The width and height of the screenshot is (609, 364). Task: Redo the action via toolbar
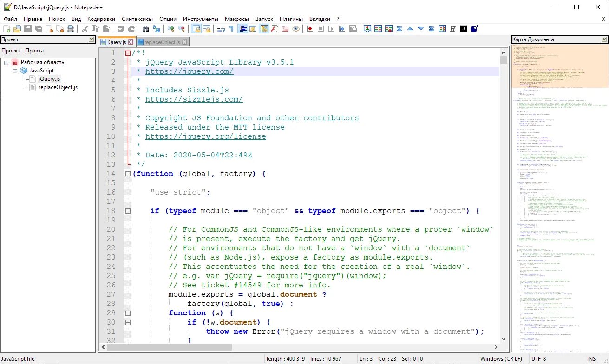point(131,29)
